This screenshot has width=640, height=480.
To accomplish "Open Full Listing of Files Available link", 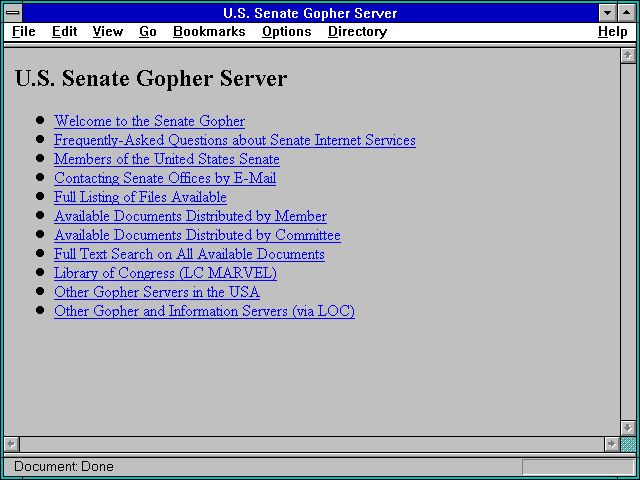I will coord(140,197).
